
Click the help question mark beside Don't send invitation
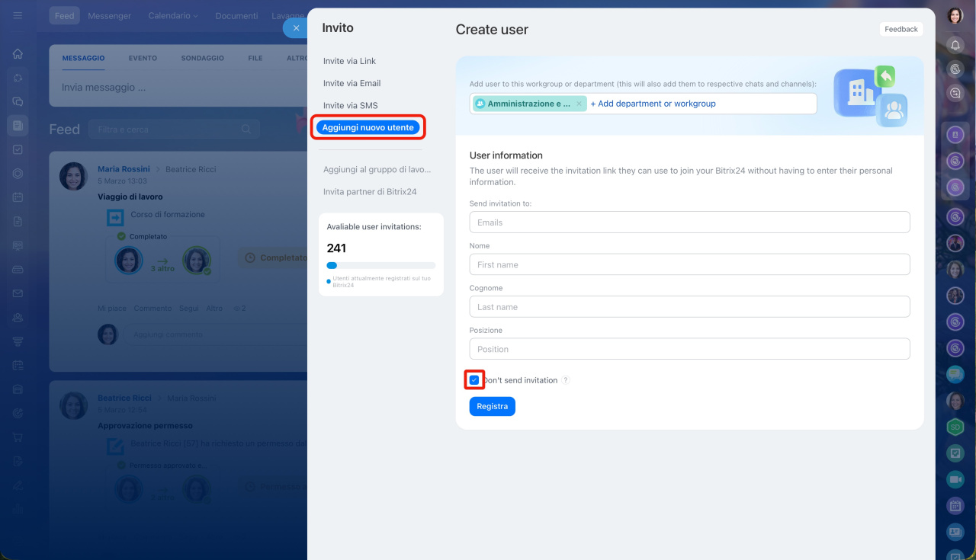tap(566, 380)
